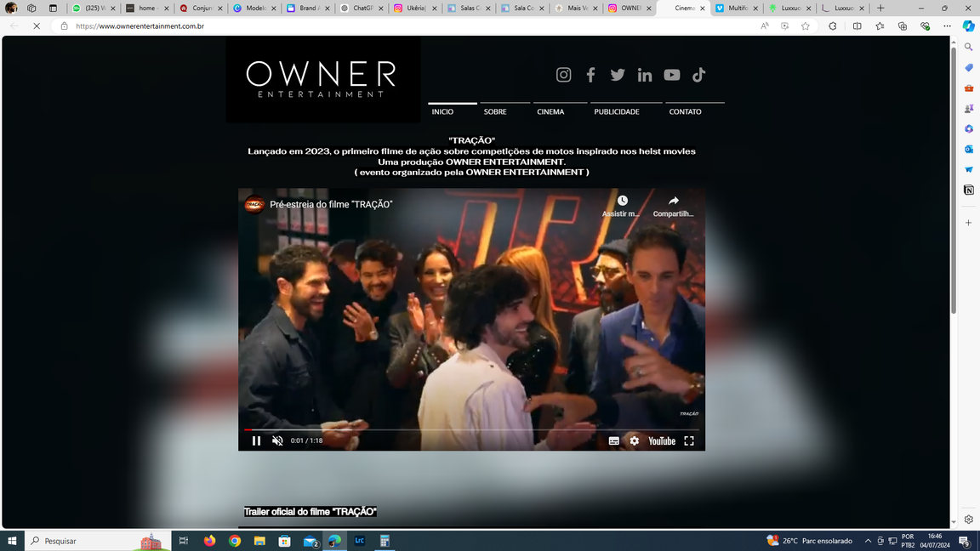
Task: Switch to the Ukéria Instagram tab
Action: 416,9
